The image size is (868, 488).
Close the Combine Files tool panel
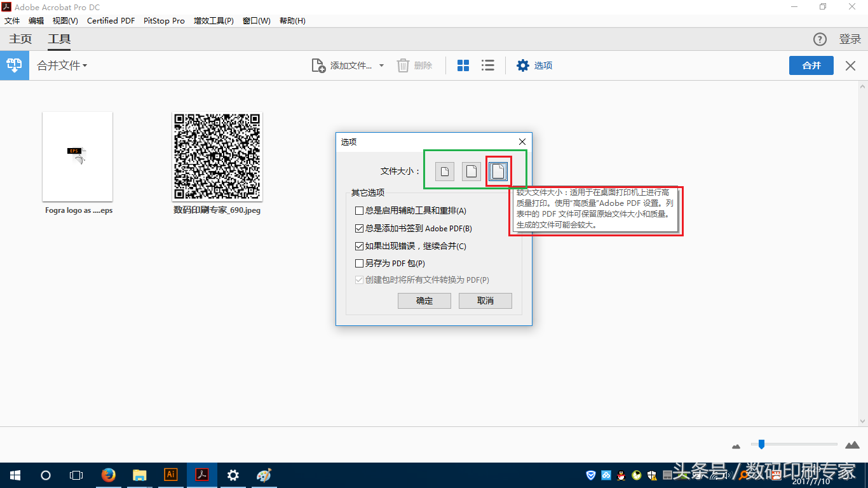851,65
